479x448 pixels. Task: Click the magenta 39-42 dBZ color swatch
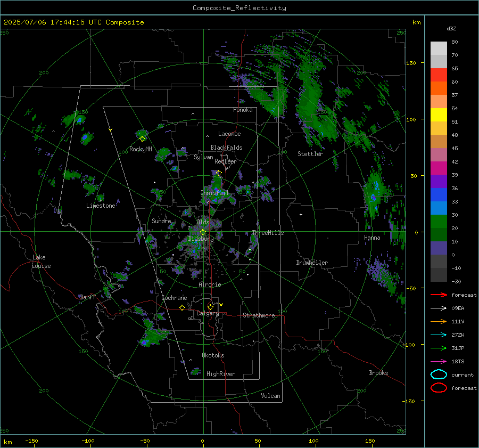(439, 168)
